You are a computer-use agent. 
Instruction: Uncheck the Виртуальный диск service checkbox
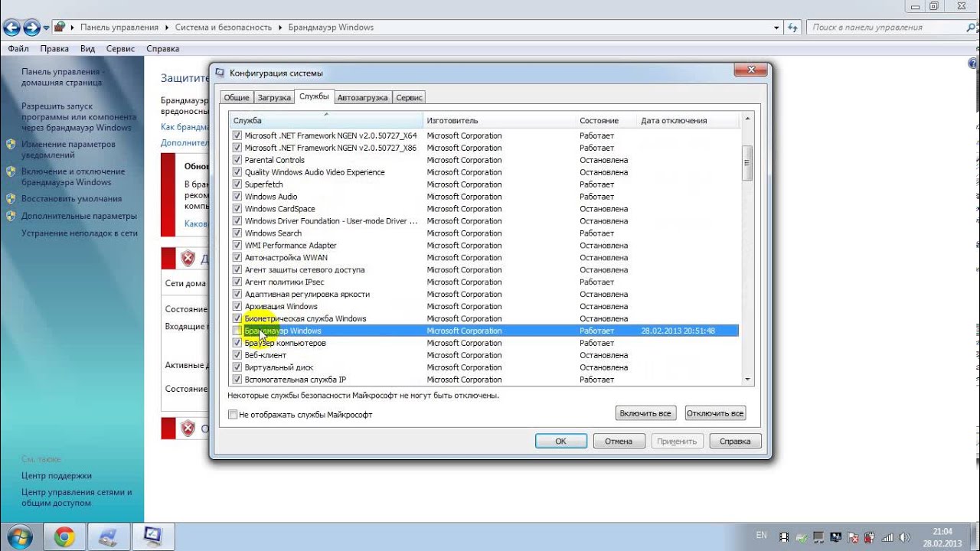[237, 367]
